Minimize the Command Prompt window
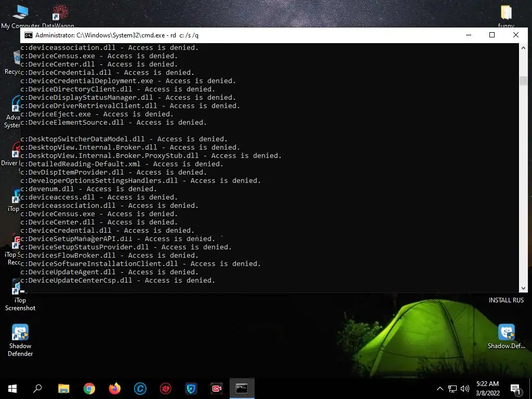 coord(469,35)
